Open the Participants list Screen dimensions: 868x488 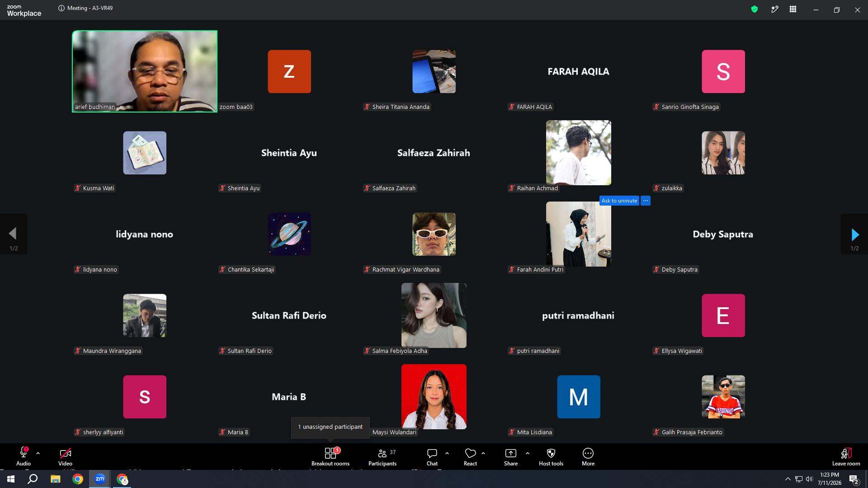(x=382, y=456)
